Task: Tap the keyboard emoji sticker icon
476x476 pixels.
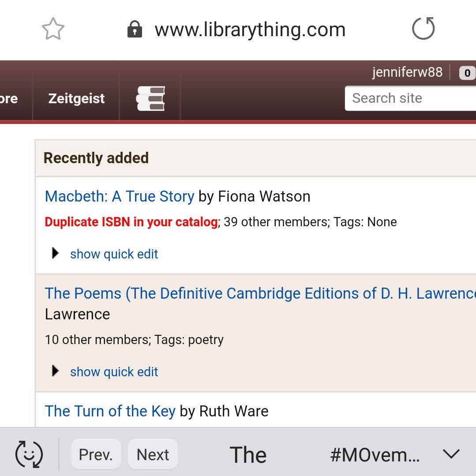Action: (x=29, y=454)
